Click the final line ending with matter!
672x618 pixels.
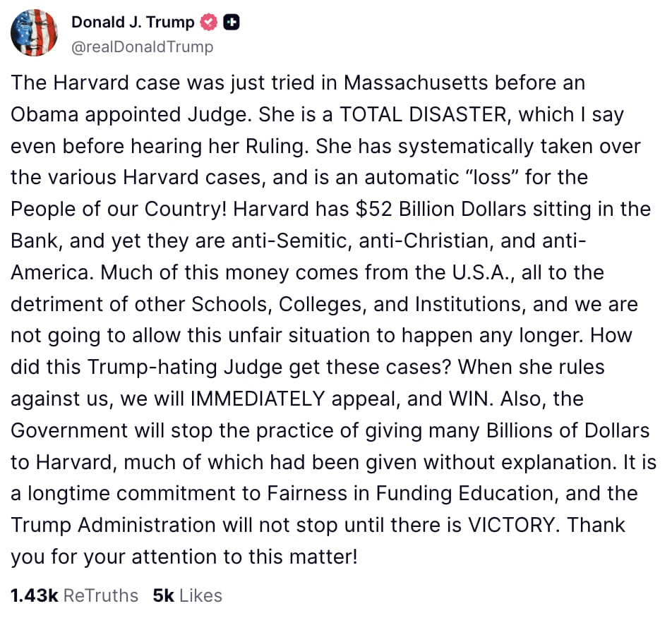pos(184,557)
